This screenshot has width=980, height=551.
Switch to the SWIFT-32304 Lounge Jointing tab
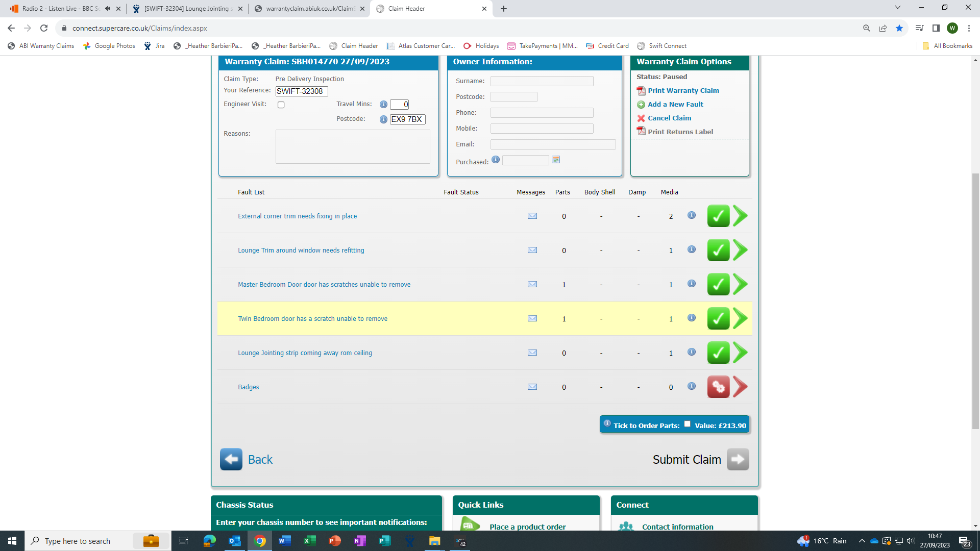187,9
